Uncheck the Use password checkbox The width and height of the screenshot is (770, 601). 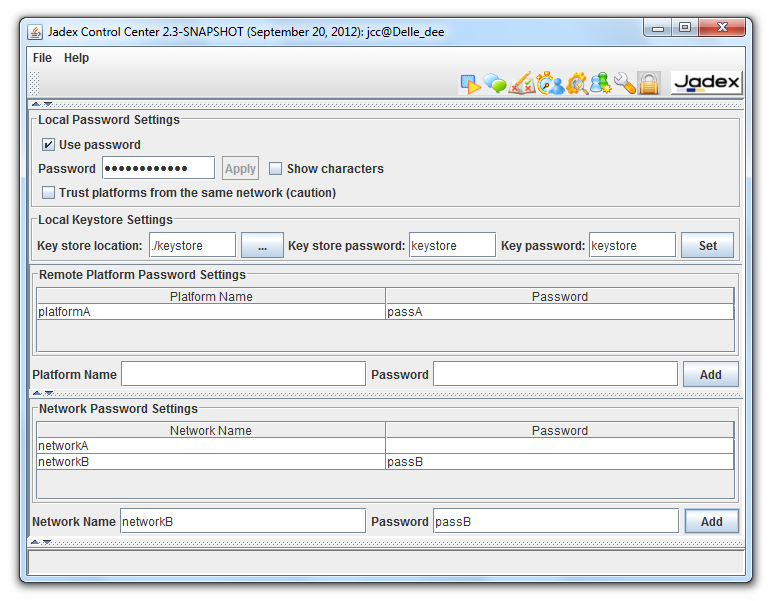pyautogui.click(x=49, y=145)
